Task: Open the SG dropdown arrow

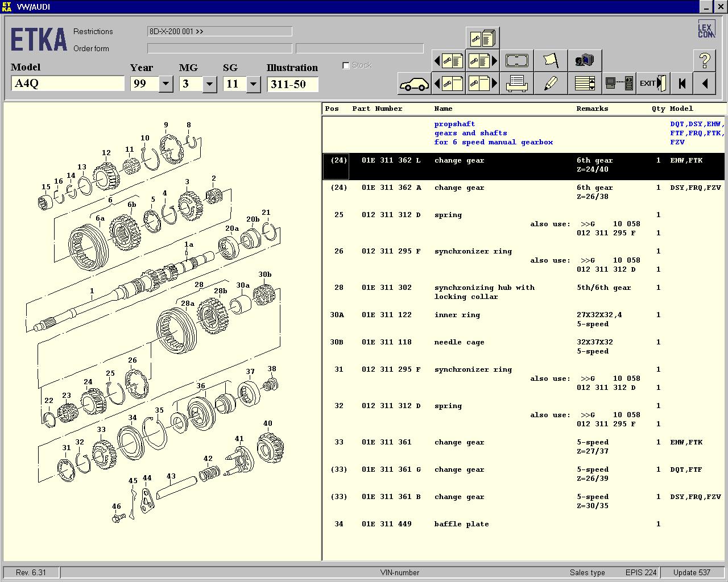Action: 253,84
